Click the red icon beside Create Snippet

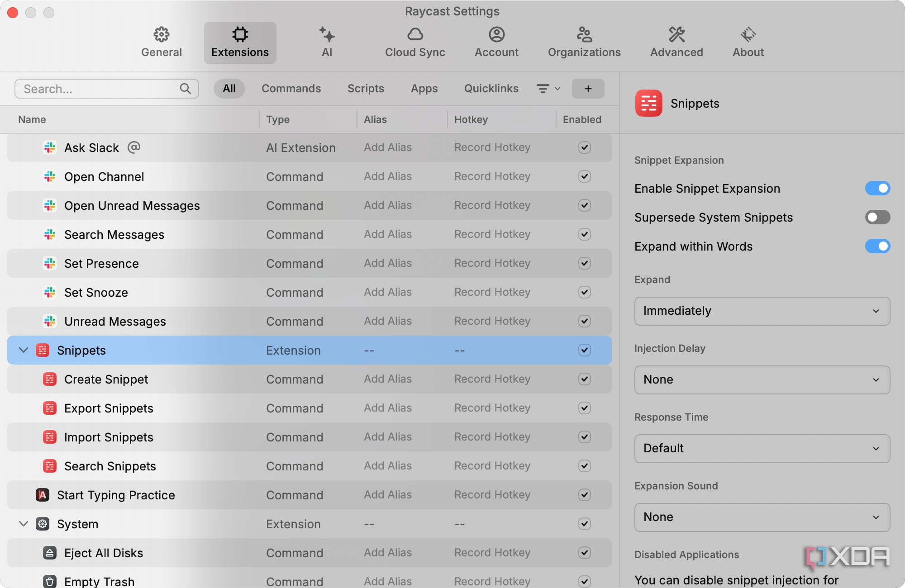(50, 379)
